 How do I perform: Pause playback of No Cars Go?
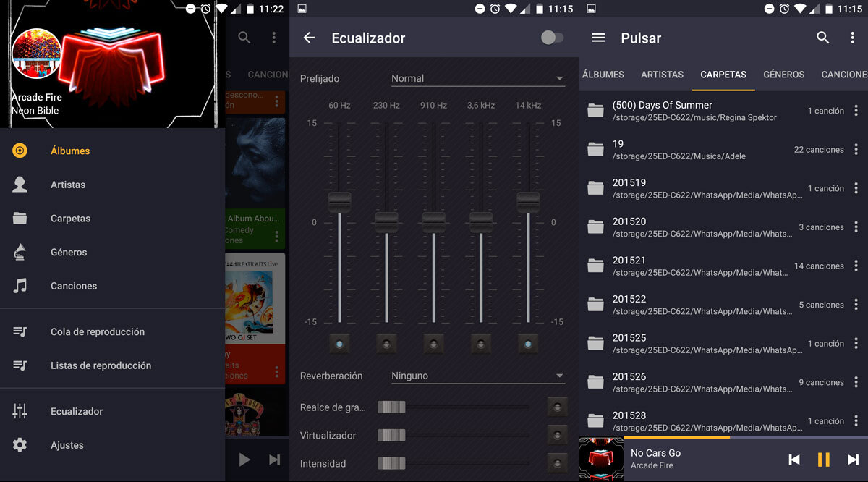click(x=823, y=460)
